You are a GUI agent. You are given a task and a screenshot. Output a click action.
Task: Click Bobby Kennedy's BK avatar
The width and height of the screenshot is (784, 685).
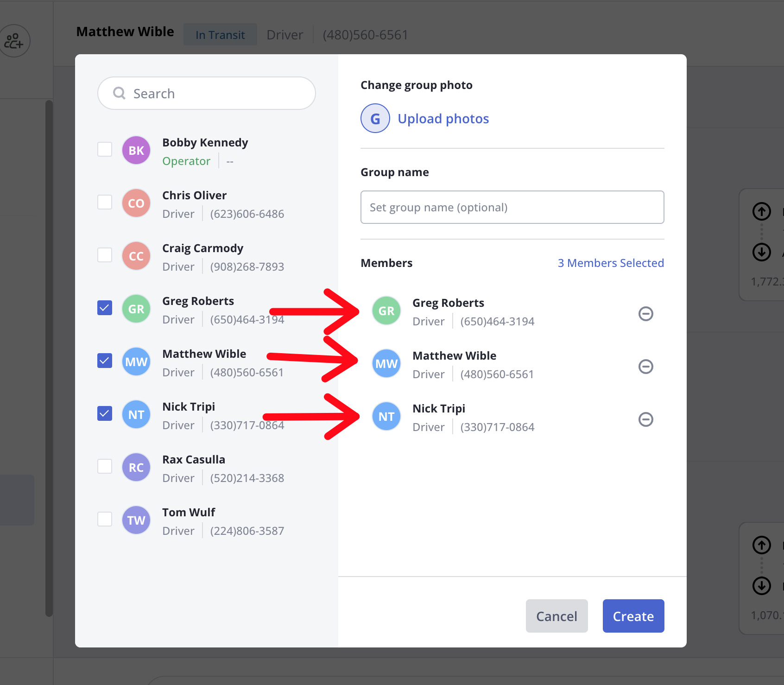pyautogui.click(x=136, y=150)
